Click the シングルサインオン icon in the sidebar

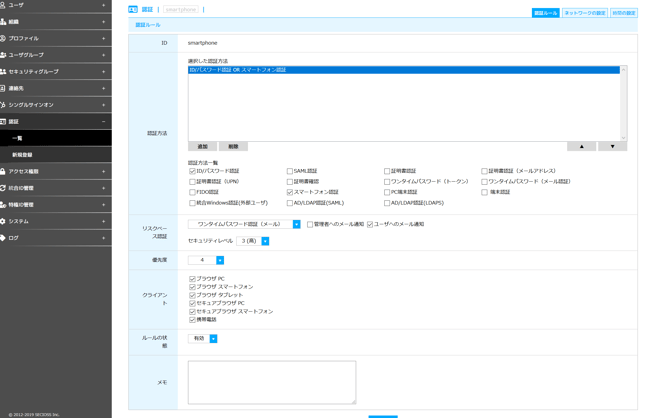[x=3, y=105]
